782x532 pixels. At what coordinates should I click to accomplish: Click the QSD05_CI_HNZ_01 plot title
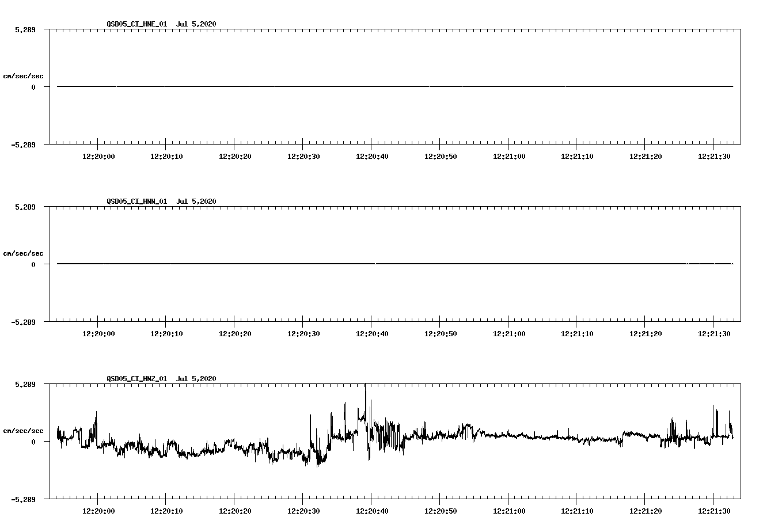[162, 379]
